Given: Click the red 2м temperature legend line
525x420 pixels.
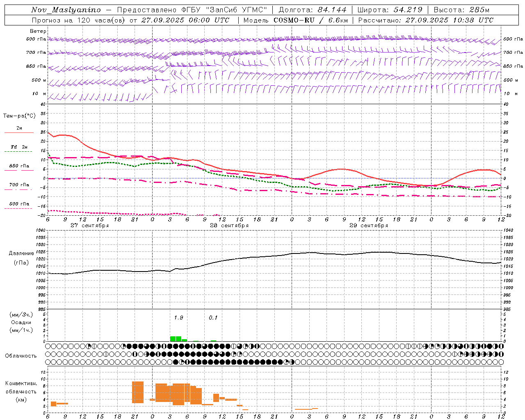Looking at the screenshot, I should click(19, 132).
